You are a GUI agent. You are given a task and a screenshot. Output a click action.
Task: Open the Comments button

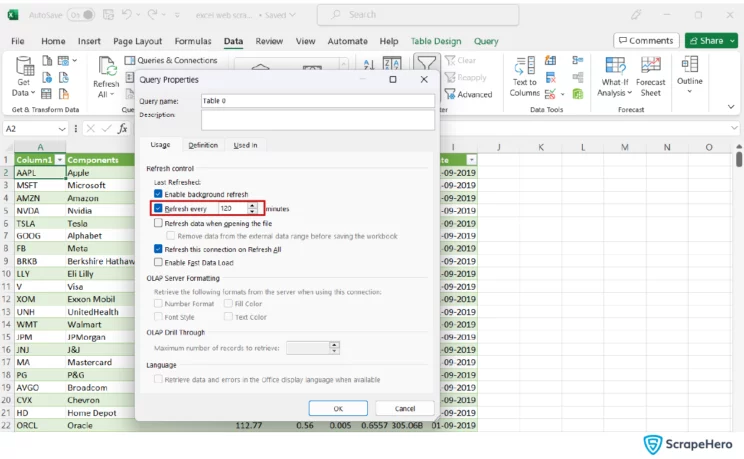646,41
